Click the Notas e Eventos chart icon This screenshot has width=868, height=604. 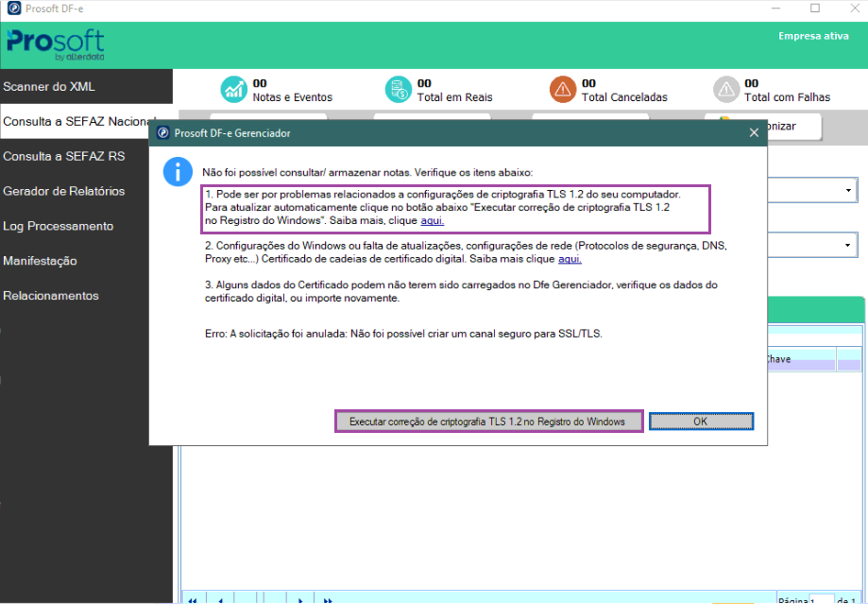coord(233,89)
